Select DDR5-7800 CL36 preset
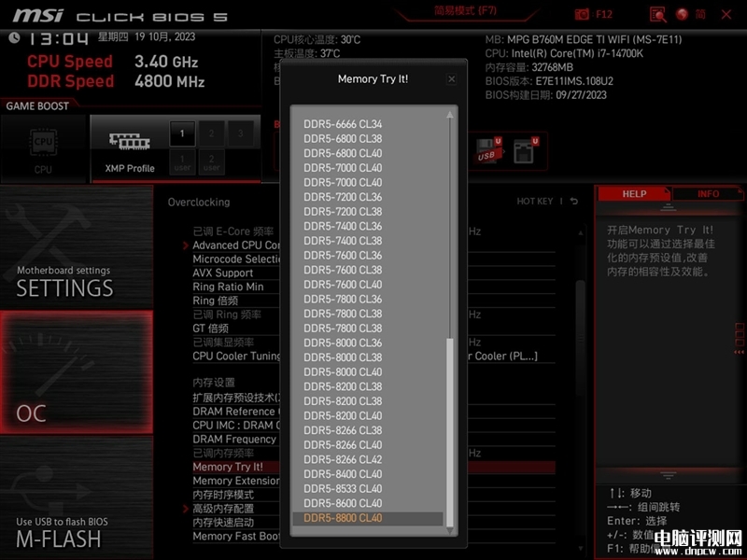Image resolution: width=747 pixels, height=560 pixels. (343, 299)
